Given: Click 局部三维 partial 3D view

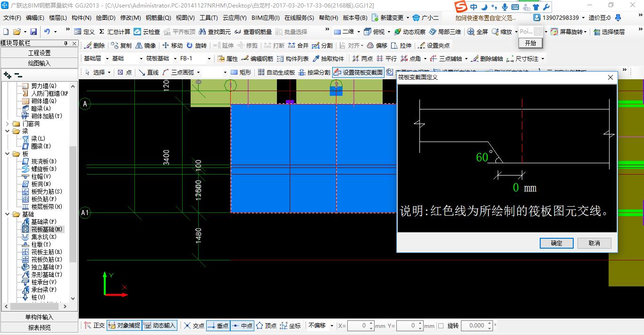Looking at the screenshot, I should pyautogui.click(x=445, y=32).
